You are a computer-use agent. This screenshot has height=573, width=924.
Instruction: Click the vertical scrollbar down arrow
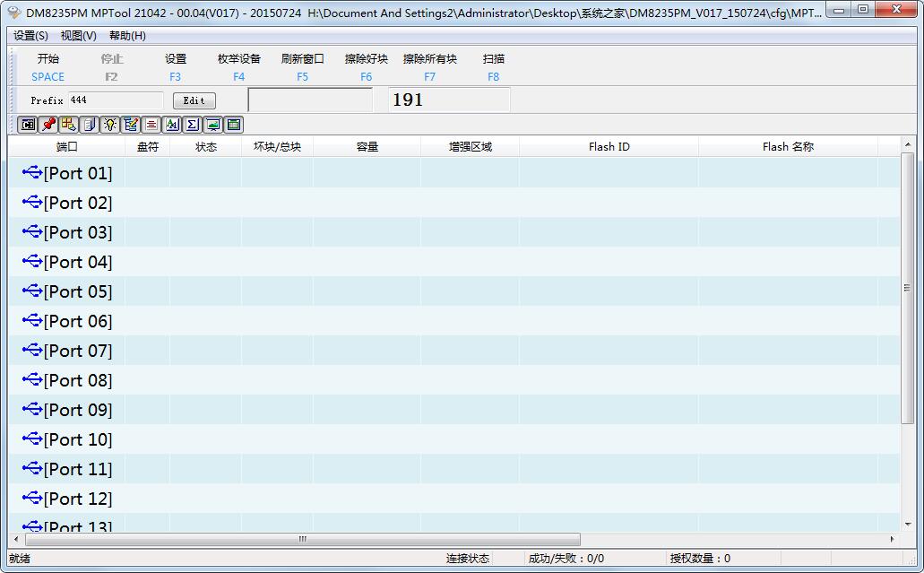[908, 524]
